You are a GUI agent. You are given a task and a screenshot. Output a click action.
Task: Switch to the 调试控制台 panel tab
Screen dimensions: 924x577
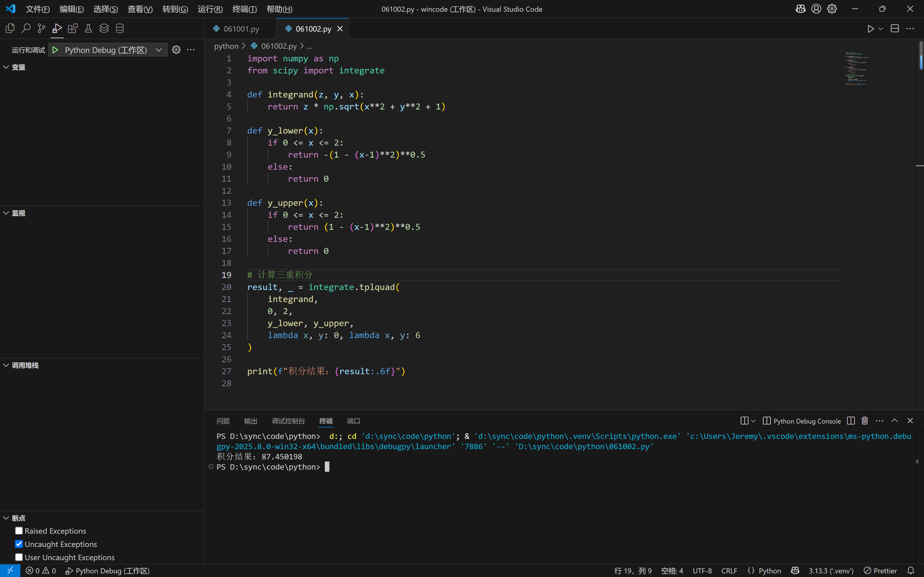pos(288,421)
